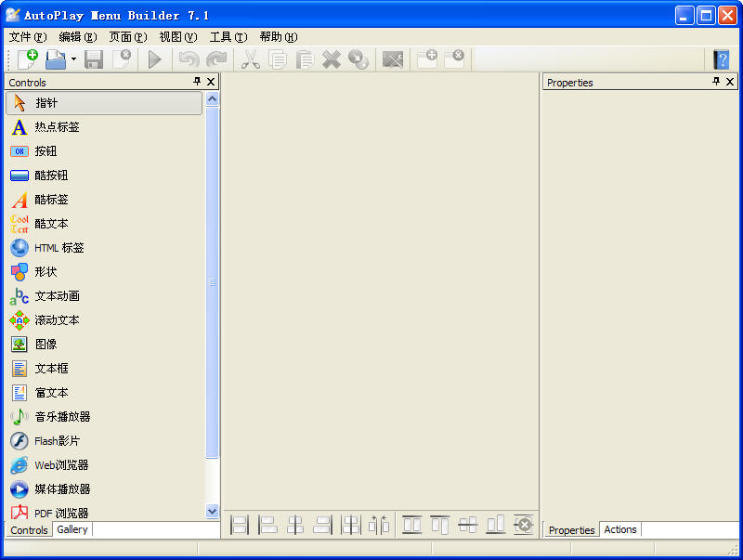Select the 图像 (Image) control
Screen dimensions: 743x560
point(51,344)
